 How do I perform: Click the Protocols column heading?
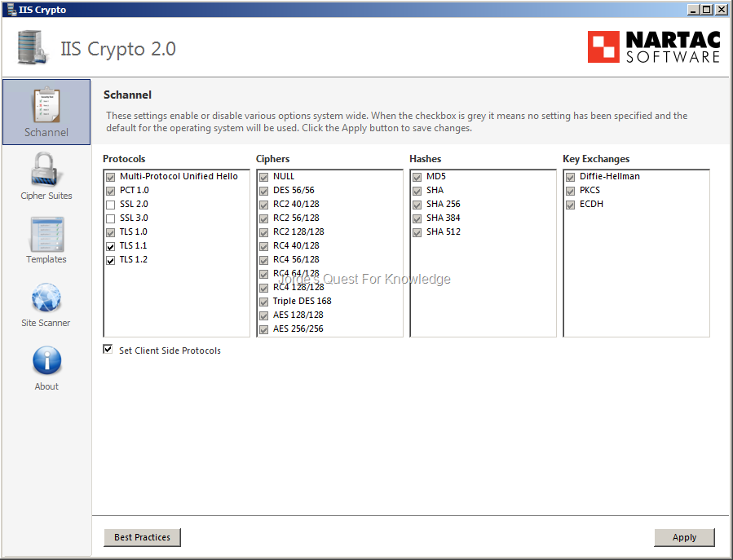pos(124,159)
